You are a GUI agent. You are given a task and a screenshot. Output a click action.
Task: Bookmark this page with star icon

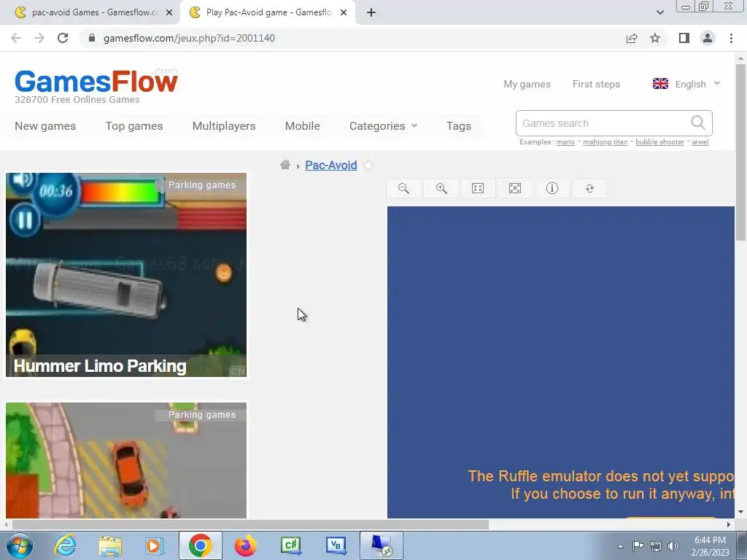[x=655, y=38]
